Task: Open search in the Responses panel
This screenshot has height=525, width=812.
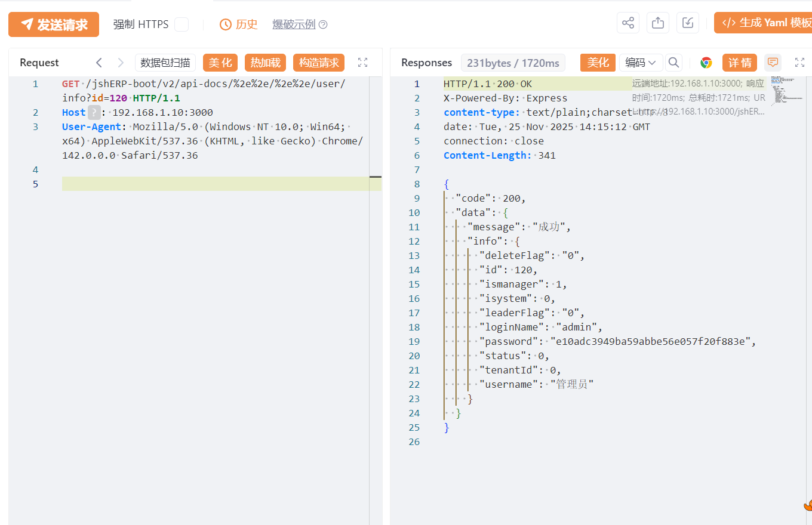Action: click(674, 63)
